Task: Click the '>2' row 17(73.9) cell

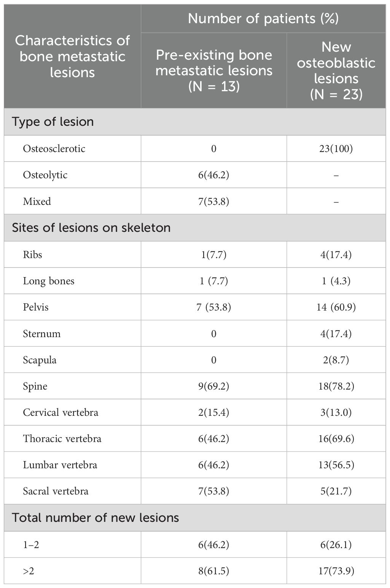Action: coord(336,571)
